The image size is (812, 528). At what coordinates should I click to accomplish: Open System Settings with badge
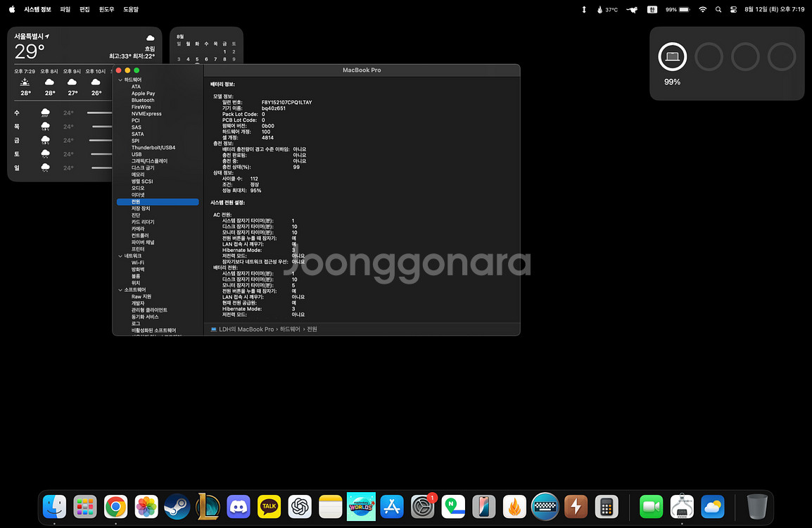coord(423,506)
